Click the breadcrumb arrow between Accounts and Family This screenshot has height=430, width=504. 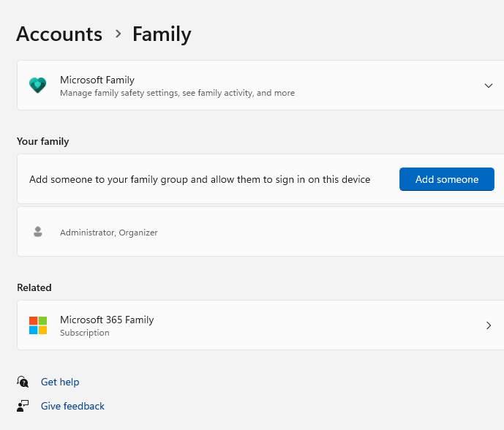118,34
